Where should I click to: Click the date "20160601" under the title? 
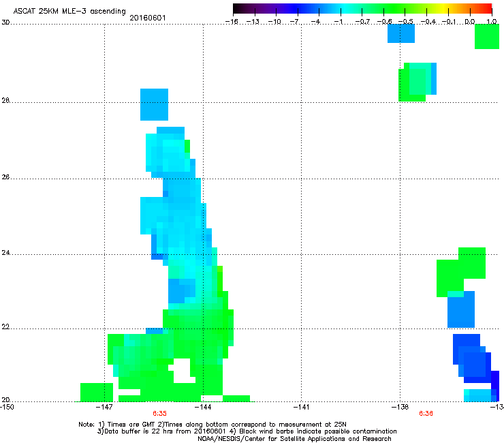click(x=148, y=18)
